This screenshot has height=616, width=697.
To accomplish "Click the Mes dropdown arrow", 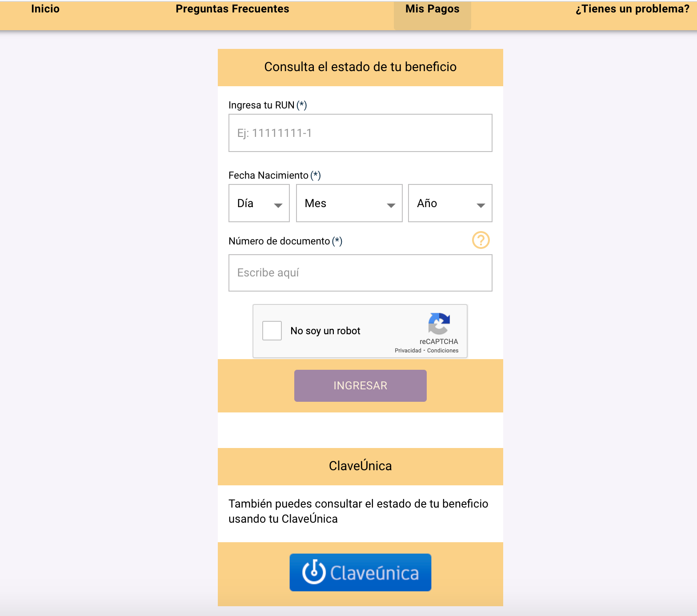I will tap(391, 205).
